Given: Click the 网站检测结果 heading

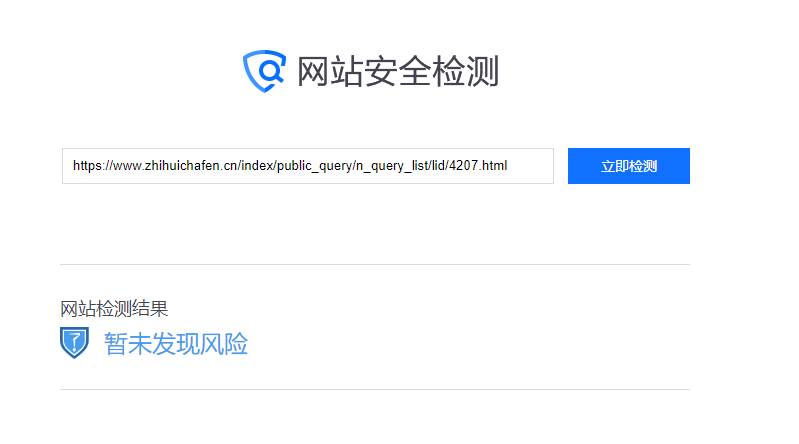Looking at the screenshot, I should pos(114,309).
